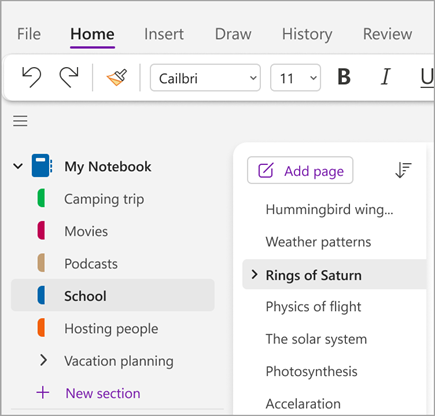Collapse the My Notebook chevron
Image resolution: width=435 pixels, height=416 pixels.
18,166
